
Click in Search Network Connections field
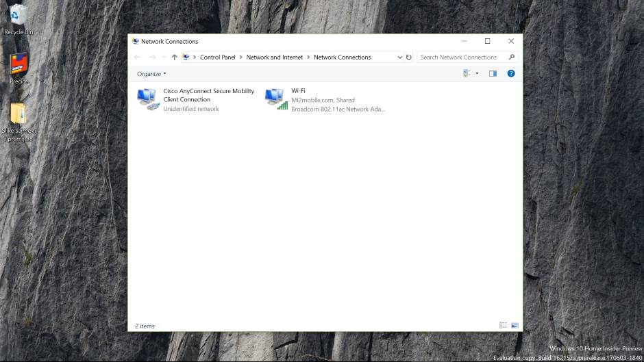(x=462, y=57)
